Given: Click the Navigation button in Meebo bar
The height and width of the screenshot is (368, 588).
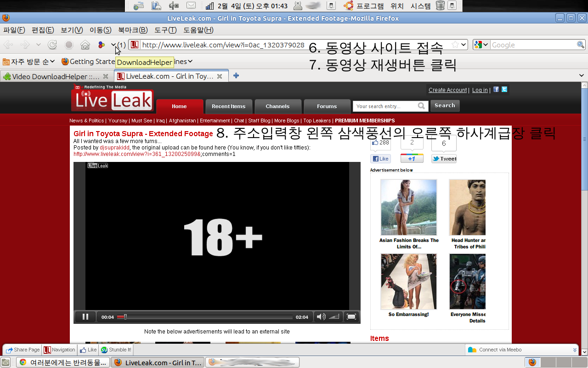Looking at the screenshot, I should 59,350.
